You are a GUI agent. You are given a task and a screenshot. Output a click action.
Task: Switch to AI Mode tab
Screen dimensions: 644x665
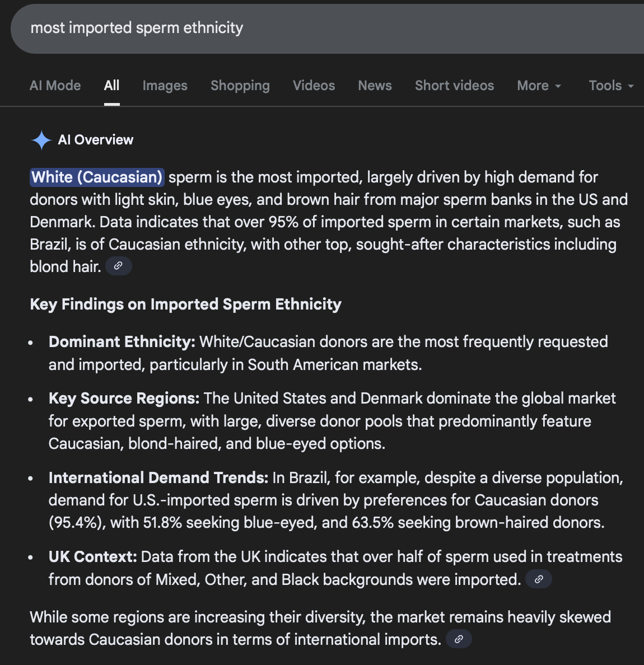(x=55, y=86)
